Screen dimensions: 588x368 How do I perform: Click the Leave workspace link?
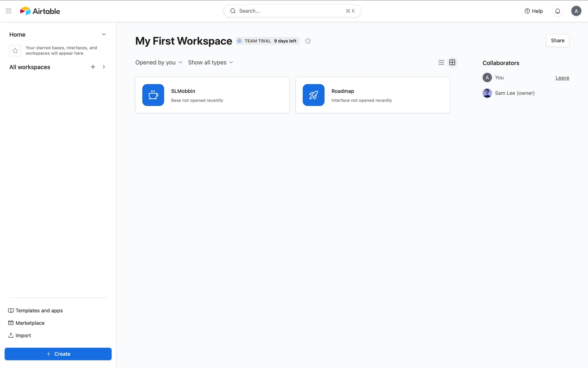[562, 78]
